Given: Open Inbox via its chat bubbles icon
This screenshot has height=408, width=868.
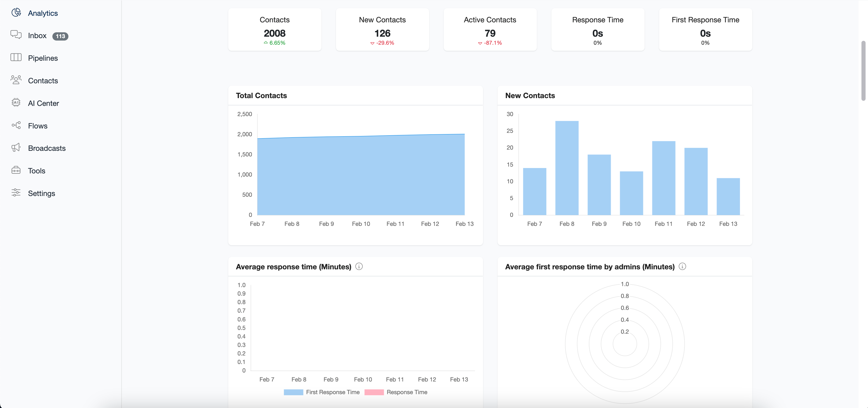Looking at the screenshot, I should click(16, 35).
